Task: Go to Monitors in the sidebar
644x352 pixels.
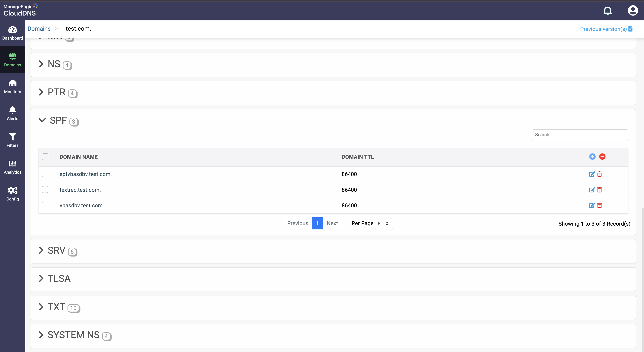Action: [13, 86]
